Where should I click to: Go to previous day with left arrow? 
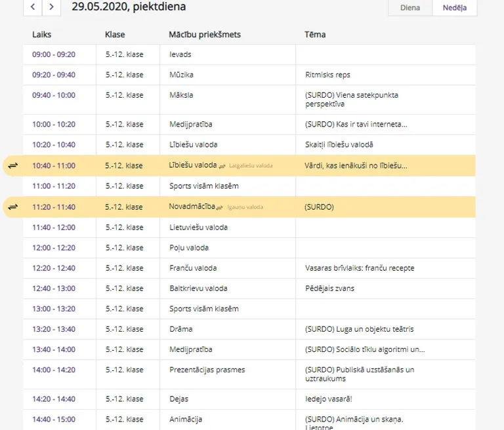coord(33,7)
